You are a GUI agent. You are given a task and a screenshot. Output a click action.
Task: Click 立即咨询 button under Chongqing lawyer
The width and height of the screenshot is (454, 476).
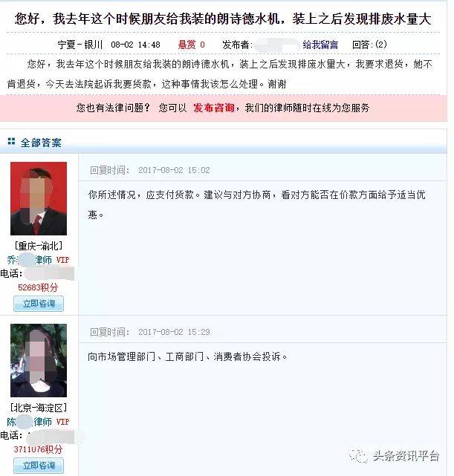39,304
